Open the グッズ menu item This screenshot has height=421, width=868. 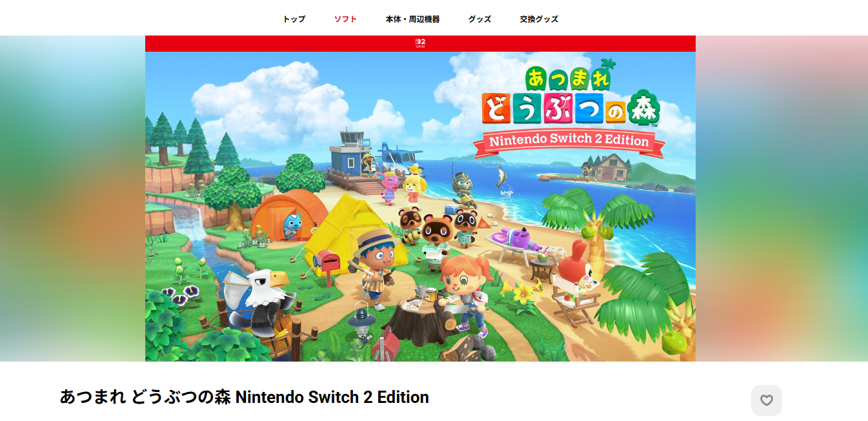479,19
